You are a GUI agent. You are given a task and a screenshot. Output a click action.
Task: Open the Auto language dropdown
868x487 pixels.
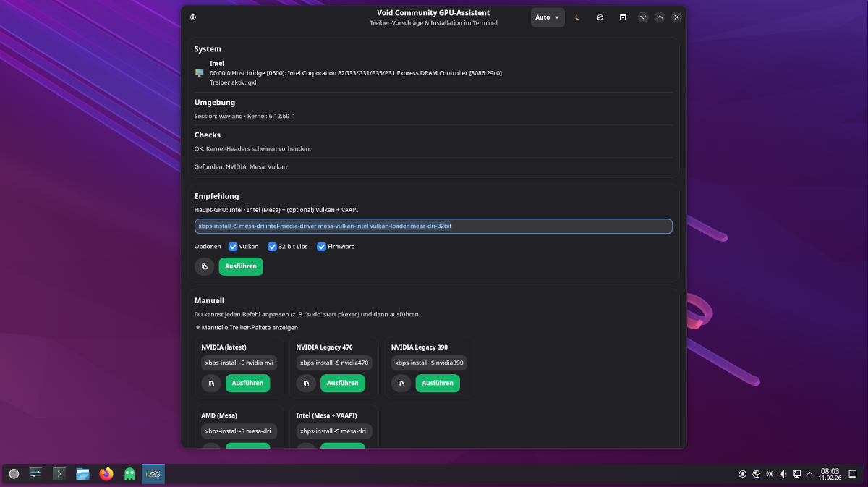tap(548, 17)
